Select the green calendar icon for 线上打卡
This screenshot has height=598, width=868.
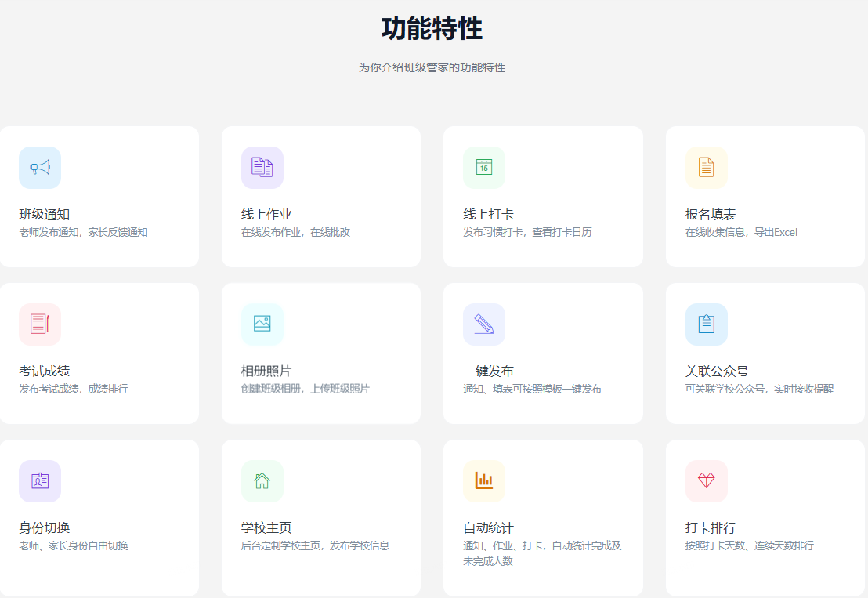click(x=484, y=168)
